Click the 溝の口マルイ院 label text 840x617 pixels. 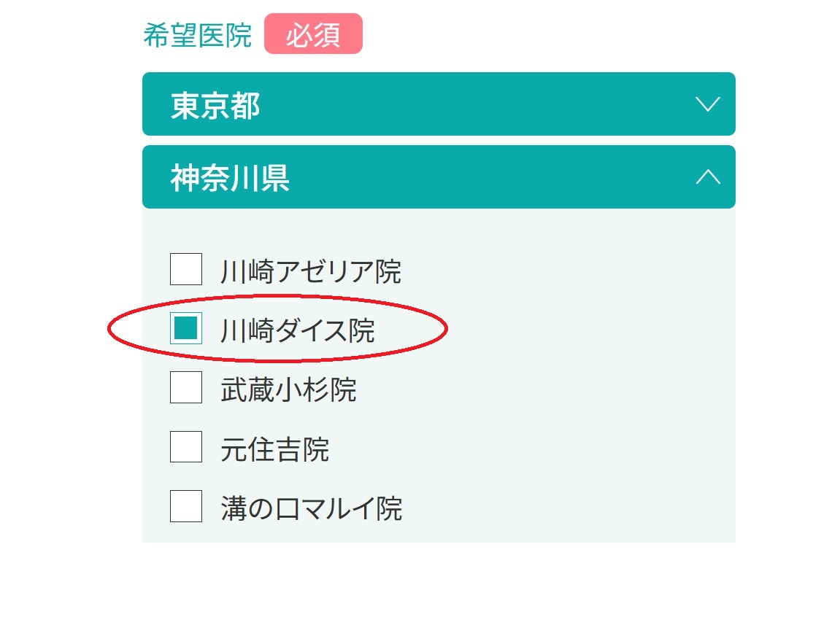[x=311, y=508]
